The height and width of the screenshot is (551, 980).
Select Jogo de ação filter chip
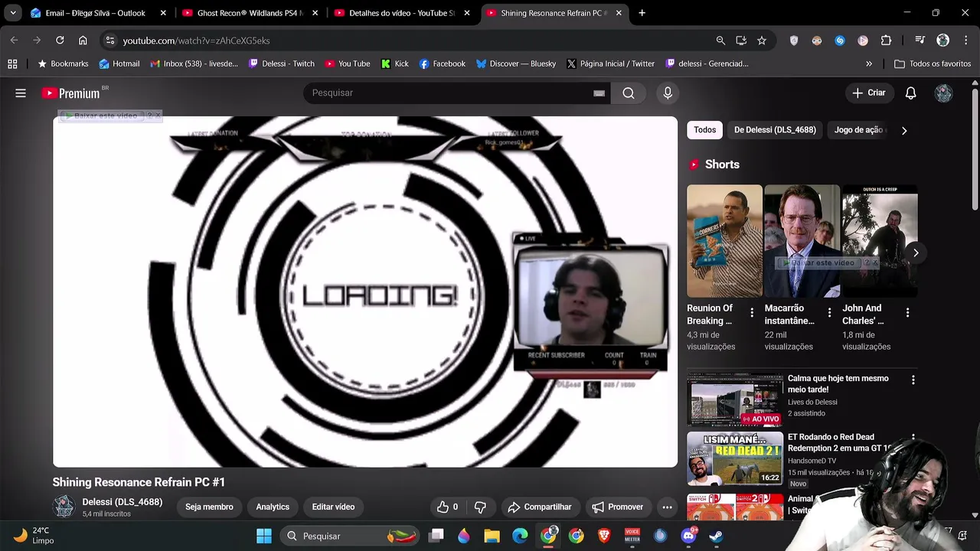[858, 130]
